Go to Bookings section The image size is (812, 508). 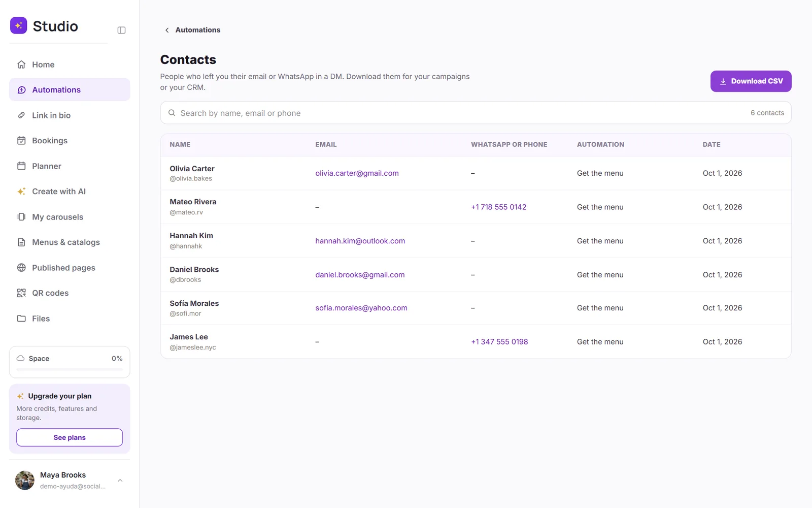click(x=70, y=141)
